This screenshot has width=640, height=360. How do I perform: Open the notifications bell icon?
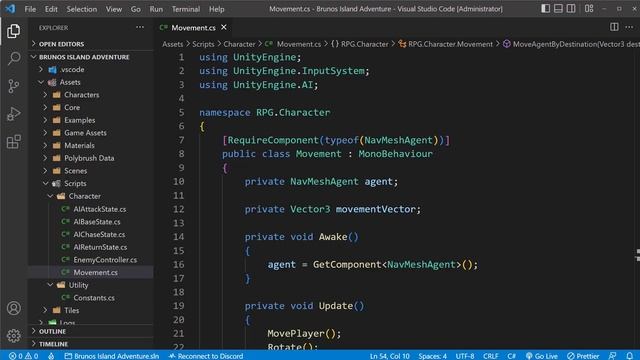(x=630, y=356)
